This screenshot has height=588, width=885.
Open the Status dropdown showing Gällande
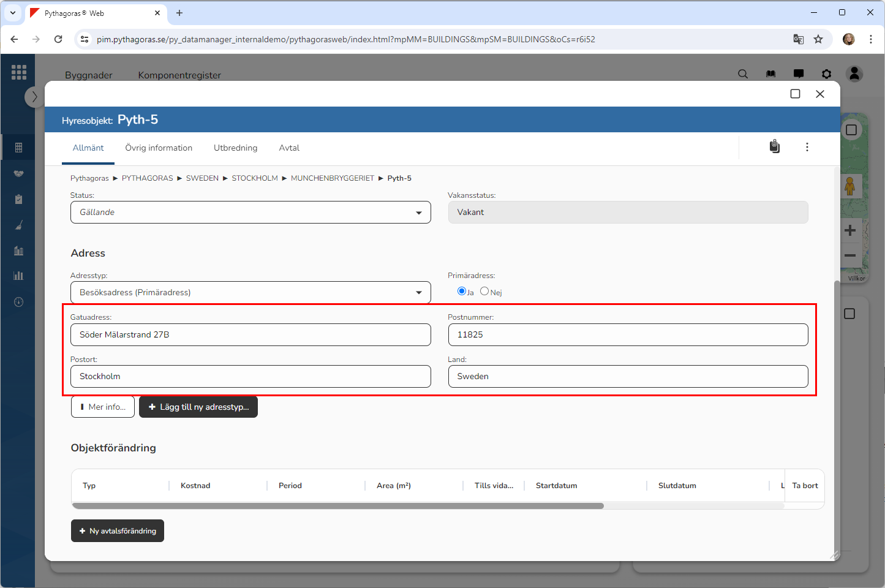click(250, 213)
